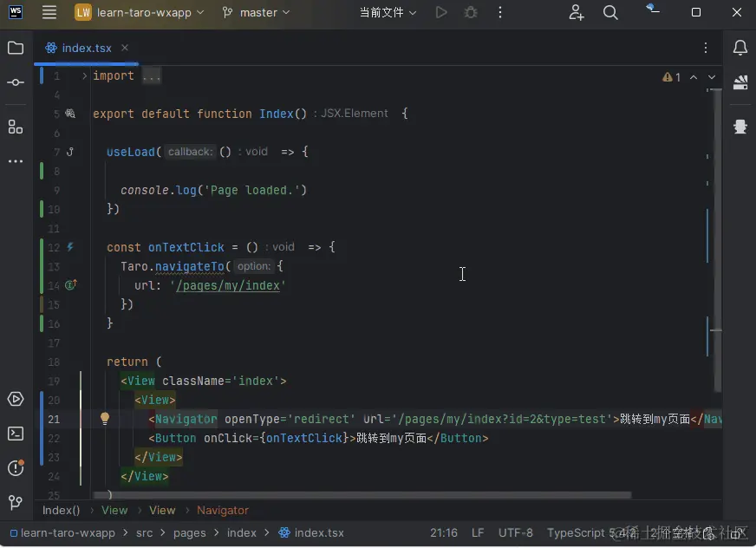
Task: Close the index.tsx tab
Action: pos(125,48)
